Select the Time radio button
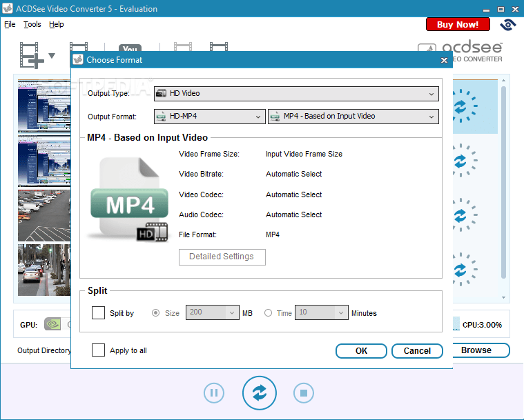Screen dimensions: 524x420 (268, 313)
